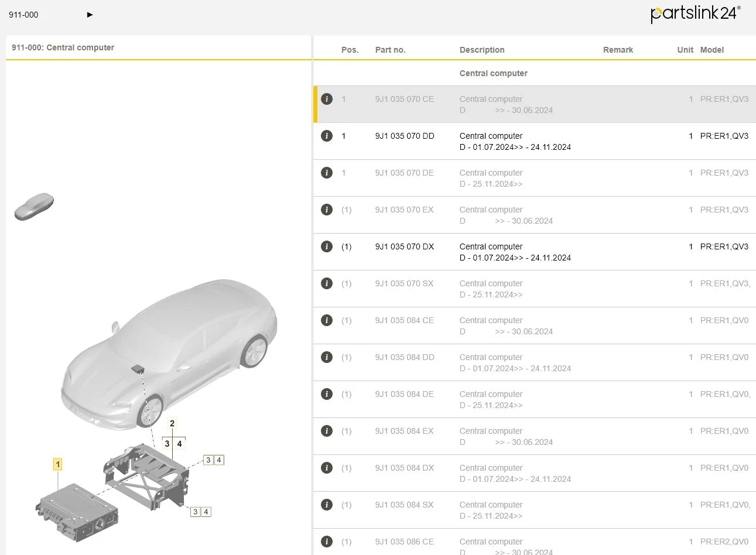Image resolution: width=756 pixels, height=555 pixels.
Task: Open info for part 9J1 035 084 CE
Action: pyautogui.click(x=327, y=320)
